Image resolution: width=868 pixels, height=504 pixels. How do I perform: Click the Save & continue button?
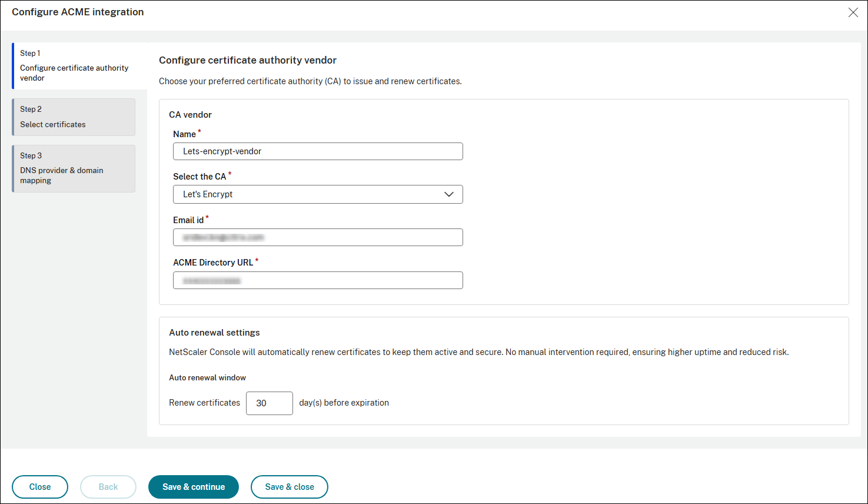pos(193,487)
